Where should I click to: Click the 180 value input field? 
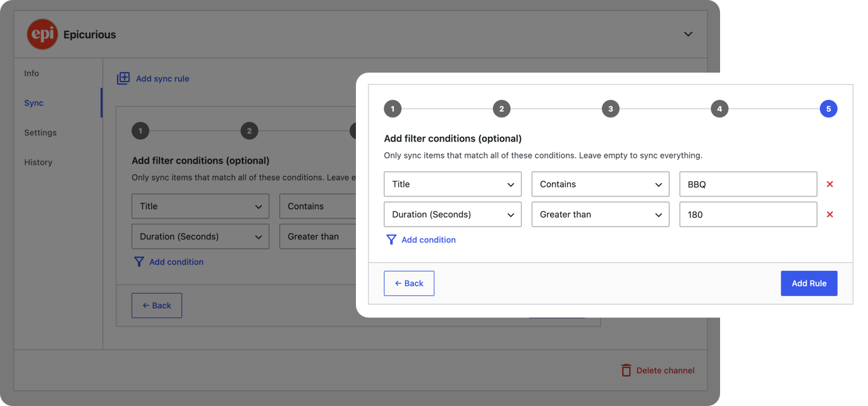click(749, 215)
